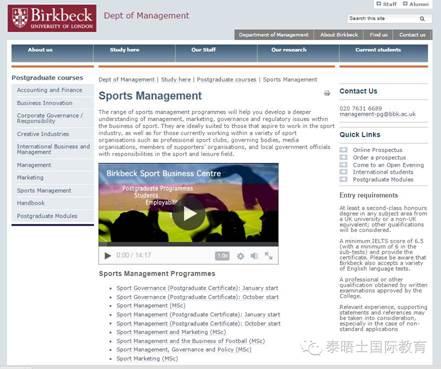Open the Sport Marketing (MSc) link

(147, 359)
